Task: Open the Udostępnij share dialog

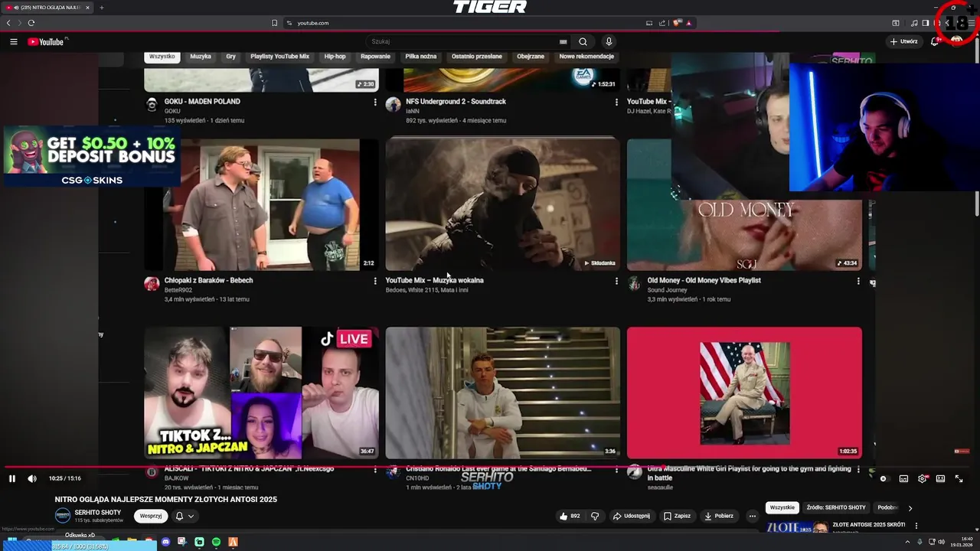Action: [x=631, y=516]
